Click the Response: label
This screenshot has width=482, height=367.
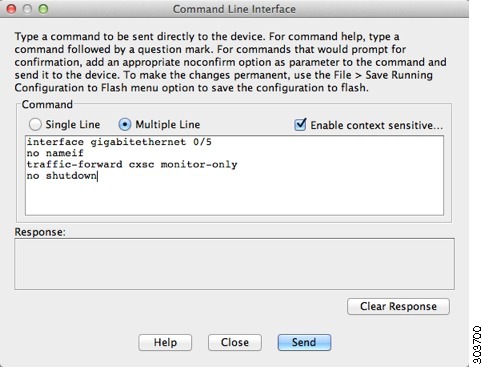[40, 232]
